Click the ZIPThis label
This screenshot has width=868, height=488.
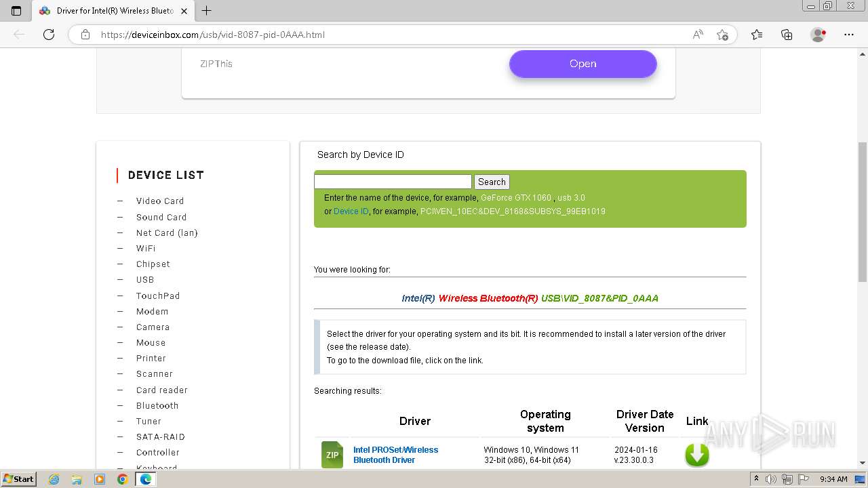(216, 64)
